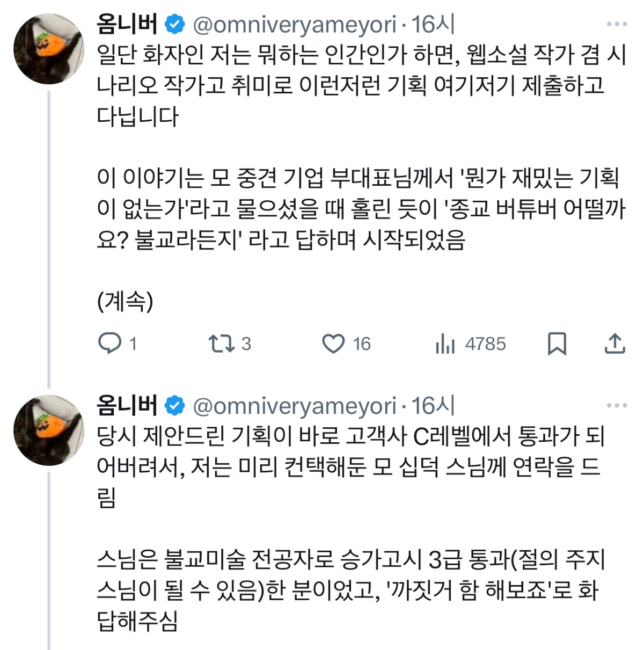View analytics for the 4785-views tweet
Image resolution: width=644 pixels, height=650 pixels.
click(445, 344)
